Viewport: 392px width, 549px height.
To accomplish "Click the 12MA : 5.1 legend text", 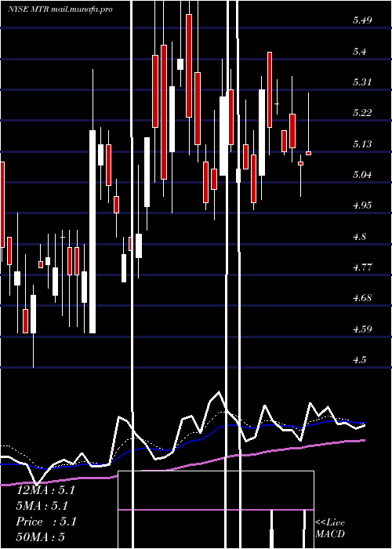I will (45, 490).
